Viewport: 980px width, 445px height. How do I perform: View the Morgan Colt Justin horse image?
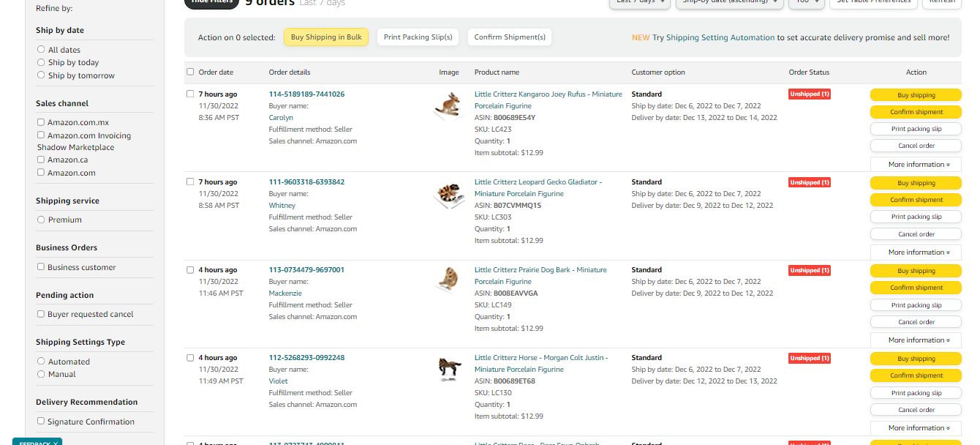point(449,369)
